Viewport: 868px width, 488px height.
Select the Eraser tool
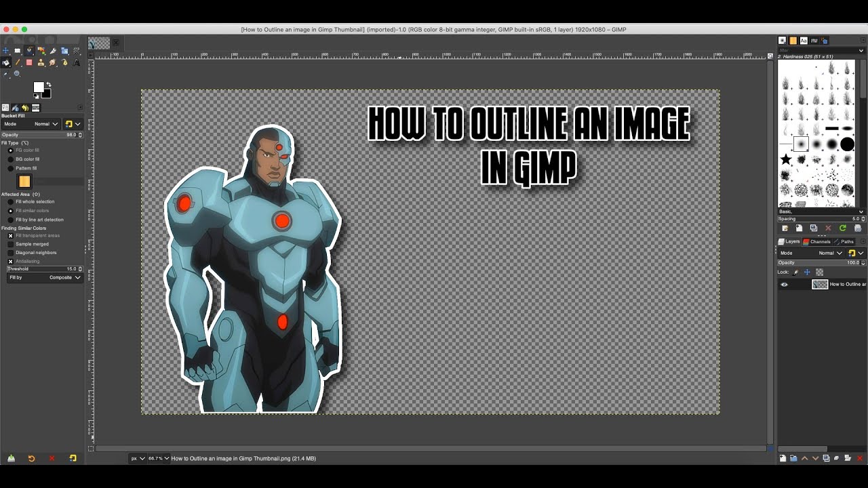tap(29, 62)
